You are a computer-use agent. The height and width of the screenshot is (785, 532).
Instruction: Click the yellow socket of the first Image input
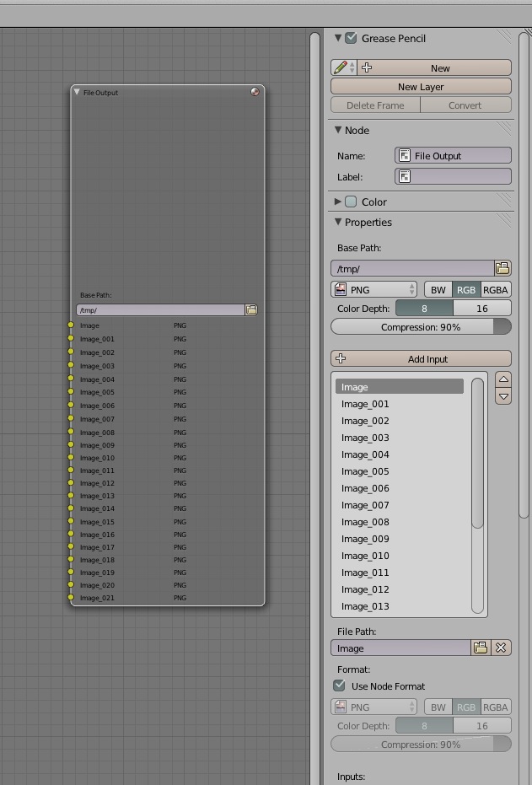pos(71,325)
